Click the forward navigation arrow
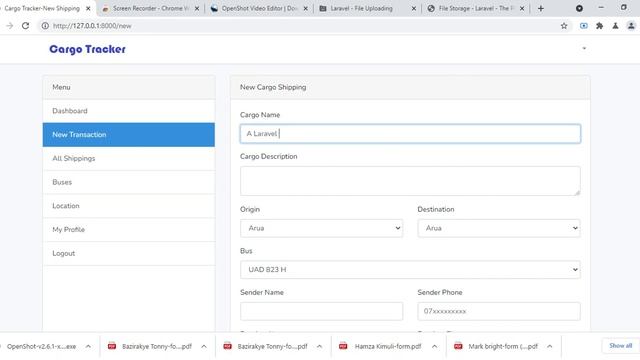The image size is (640, 360). 10,26
